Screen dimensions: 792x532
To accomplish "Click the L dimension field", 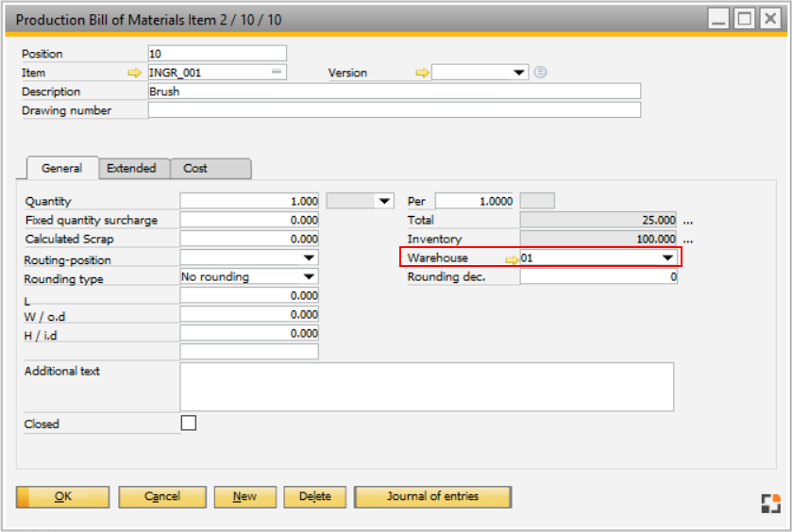I will [x=249, y=295].
